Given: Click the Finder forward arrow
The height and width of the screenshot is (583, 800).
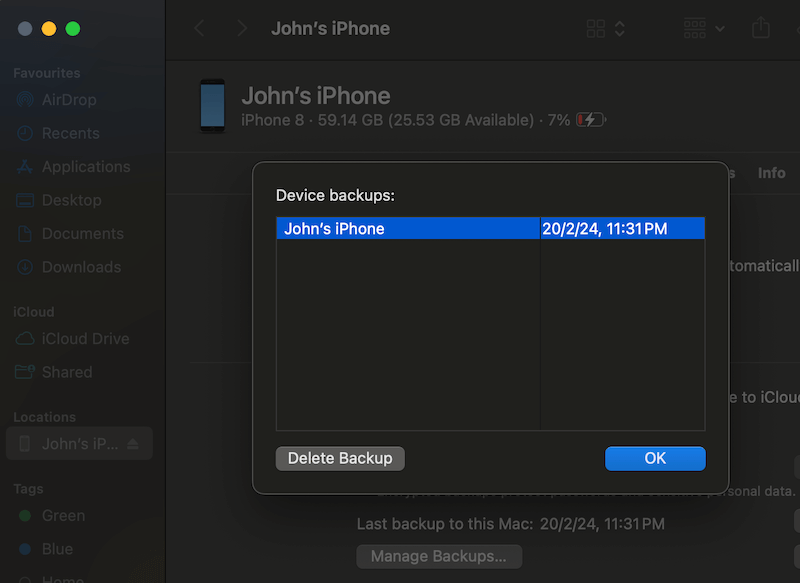Looking at the screenshot, I should tap(241, 28).
